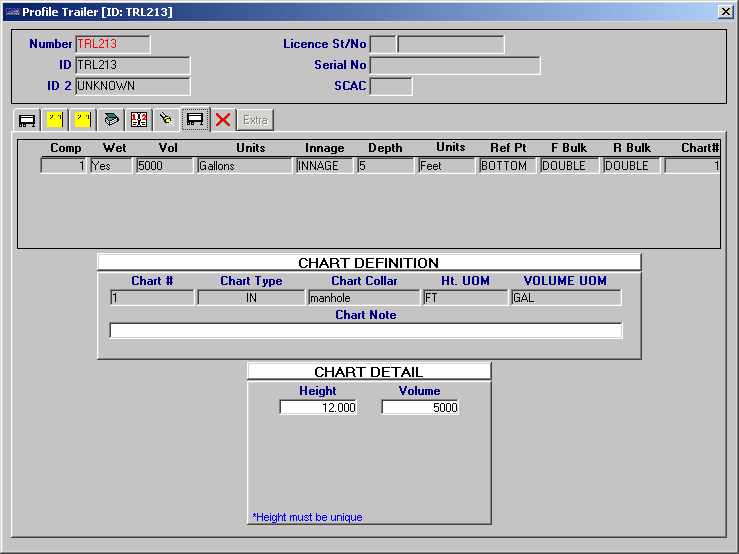739x554 pixels.
Task: Select Chart# cell in compartment row
Action: tap(692, 165)
